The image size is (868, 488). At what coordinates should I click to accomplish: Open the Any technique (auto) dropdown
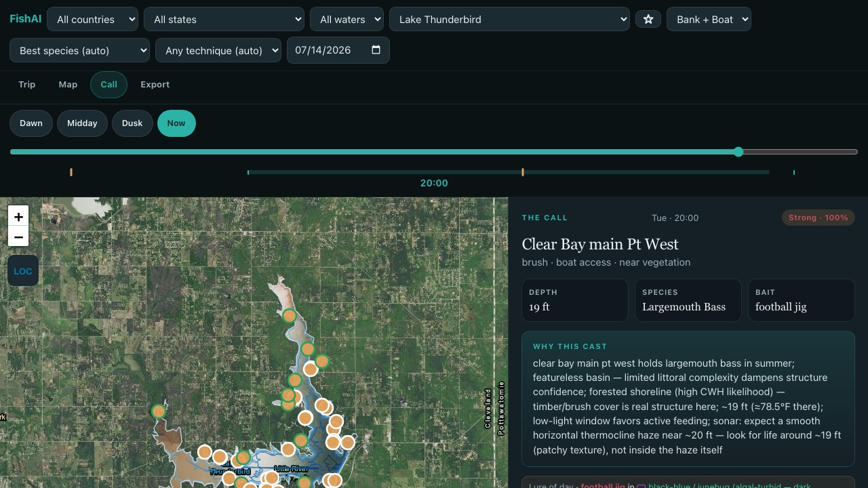[218, 50]
